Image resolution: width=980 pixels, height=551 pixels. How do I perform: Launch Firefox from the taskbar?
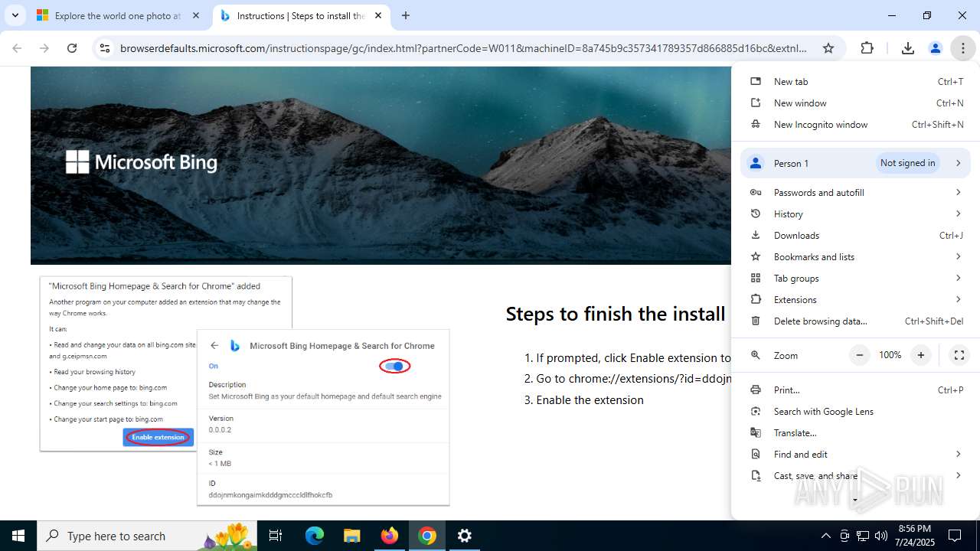tap(390, 536)
